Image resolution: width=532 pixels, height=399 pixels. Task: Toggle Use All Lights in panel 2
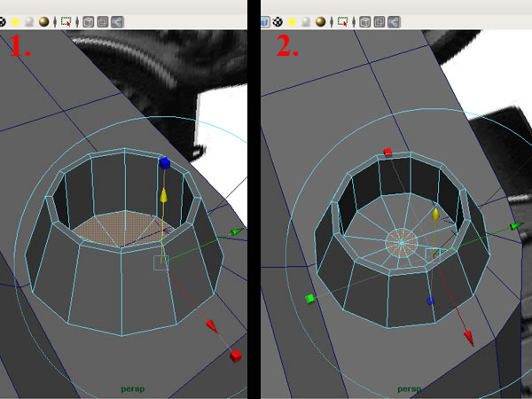292,22
